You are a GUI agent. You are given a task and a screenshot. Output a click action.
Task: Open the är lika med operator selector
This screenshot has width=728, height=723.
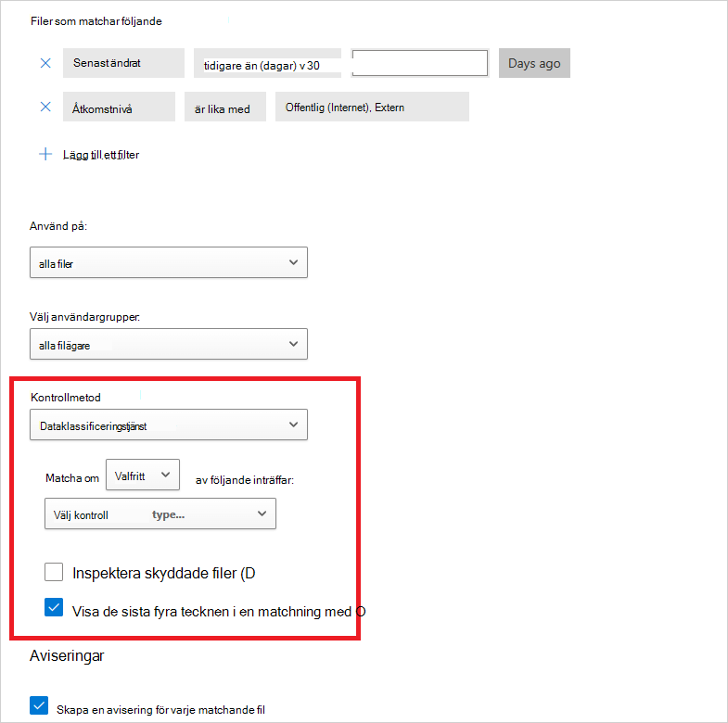click(x=225, y=107)
